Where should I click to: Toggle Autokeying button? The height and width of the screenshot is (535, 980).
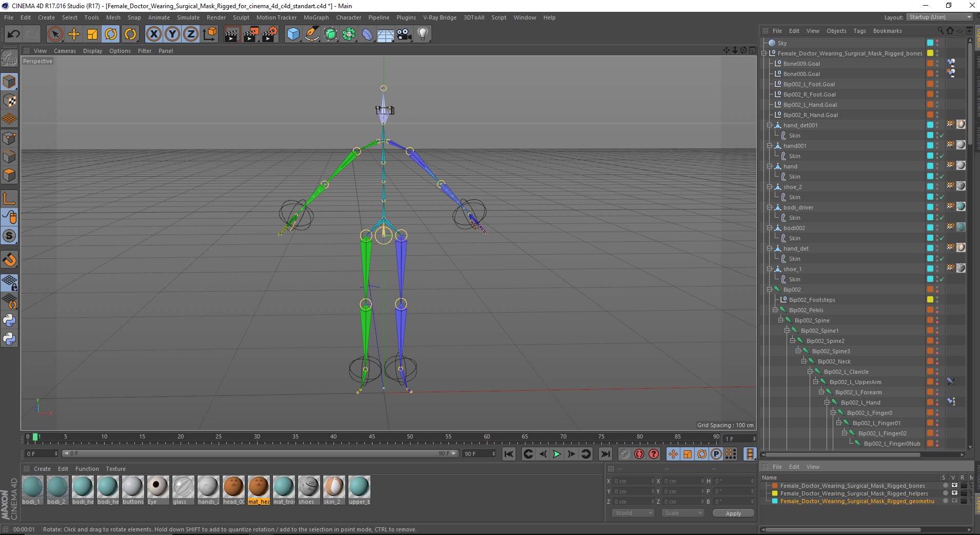[639, 454]
